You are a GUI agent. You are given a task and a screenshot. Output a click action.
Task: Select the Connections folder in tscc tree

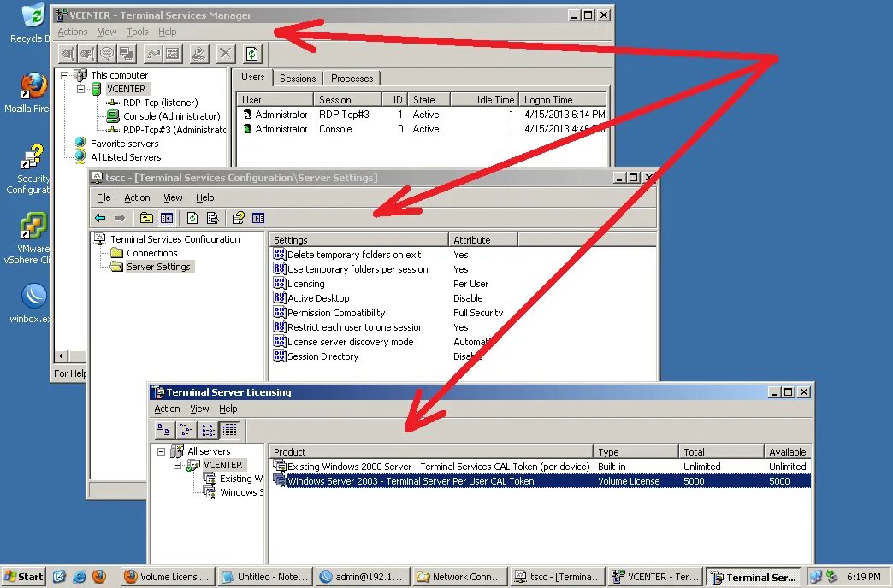point(151,253)
